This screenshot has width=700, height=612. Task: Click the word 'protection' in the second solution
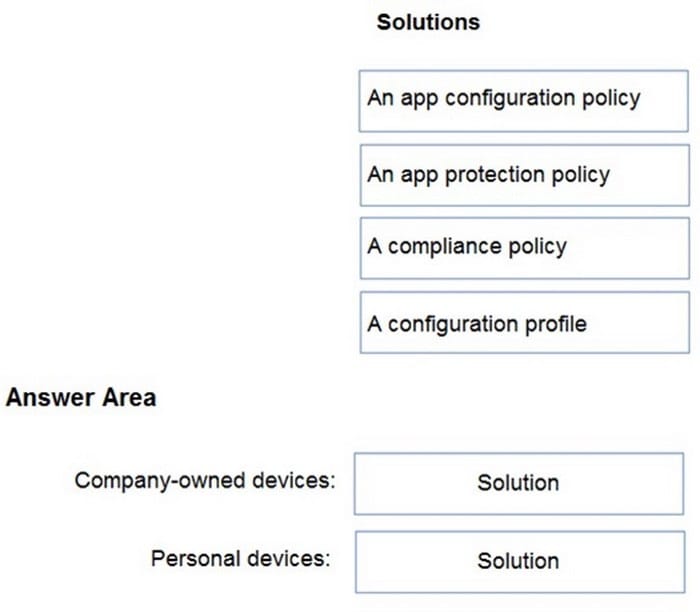point(495,175)
